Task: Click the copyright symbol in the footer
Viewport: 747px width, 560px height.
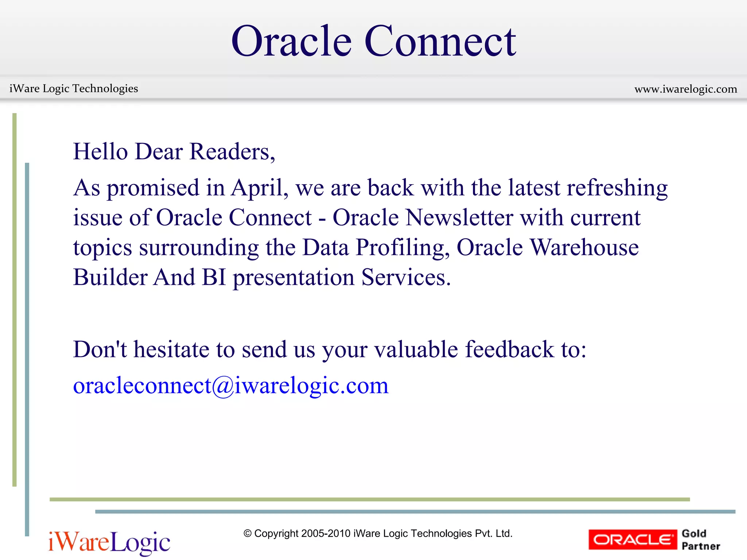Action: click(248, 534)
